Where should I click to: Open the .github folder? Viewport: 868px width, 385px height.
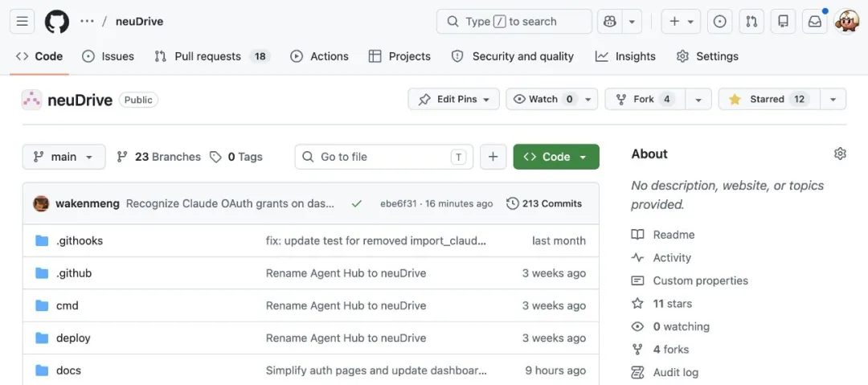[x=74, y=273]
